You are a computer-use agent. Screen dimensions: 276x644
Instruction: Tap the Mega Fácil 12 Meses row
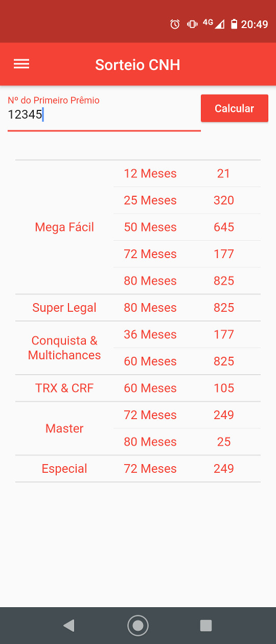point(187,174)
